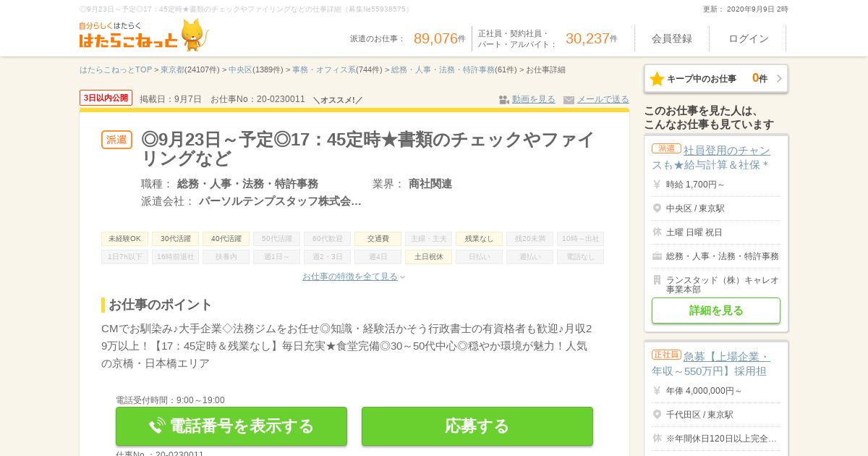Click the location pin beside 中央区 / 東京駅
The height and width of the screenshot is (456, 868).
(657, 208)
